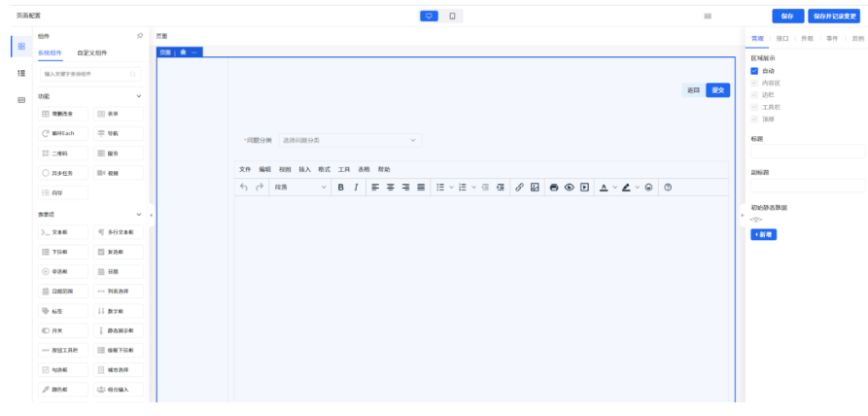
Task: Click the 提交 button on the page
Action: click(x=718, y=89)
